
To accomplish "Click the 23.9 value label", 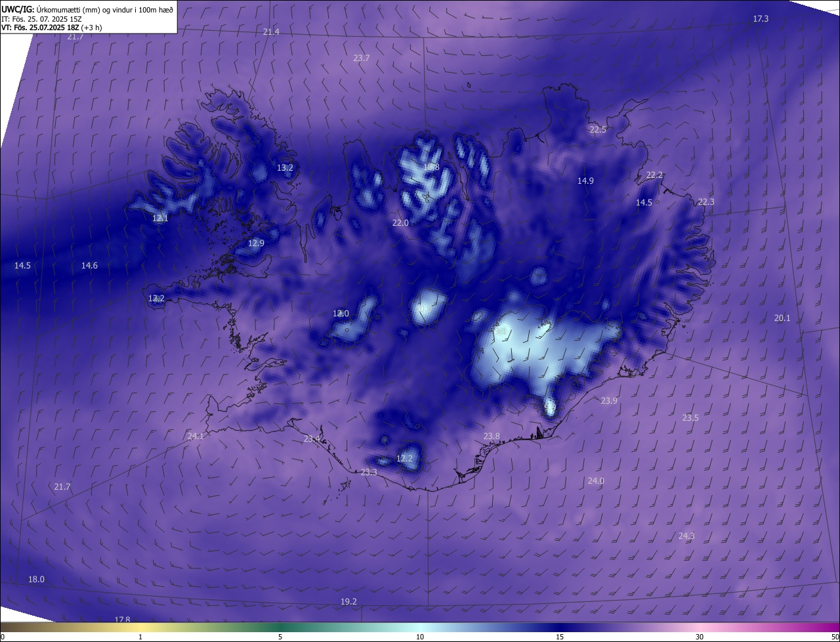I will (609, 401).
